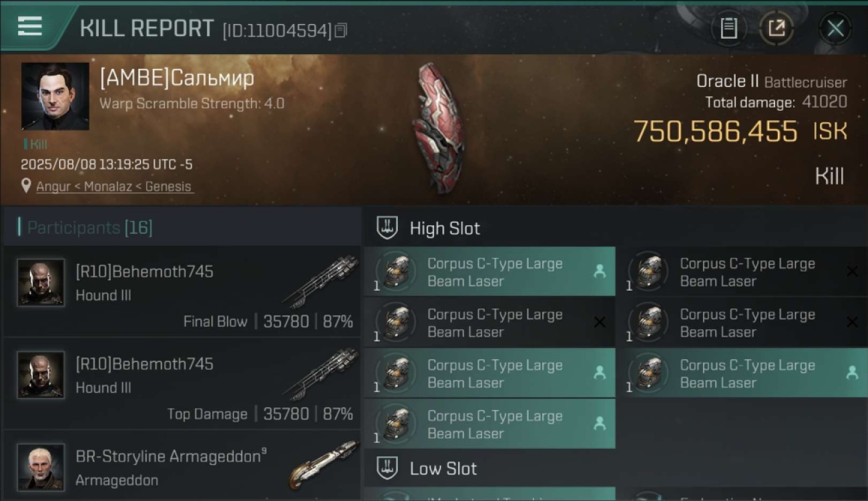Click the High Slot shield icon
The height and width of the screenshot is (501, 868).
pyautogui.click(x=387, y=228)
